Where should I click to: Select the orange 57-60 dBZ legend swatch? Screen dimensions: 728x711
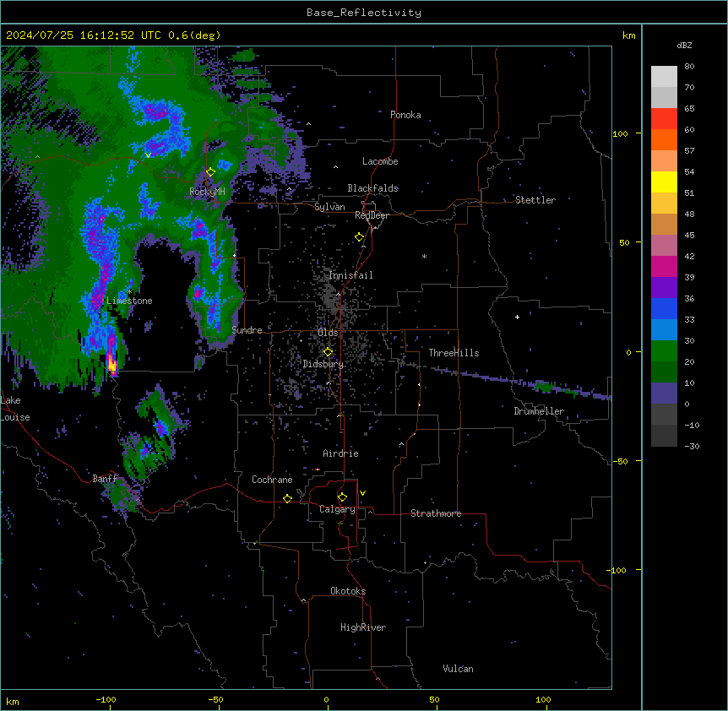[x=664, y=139]
